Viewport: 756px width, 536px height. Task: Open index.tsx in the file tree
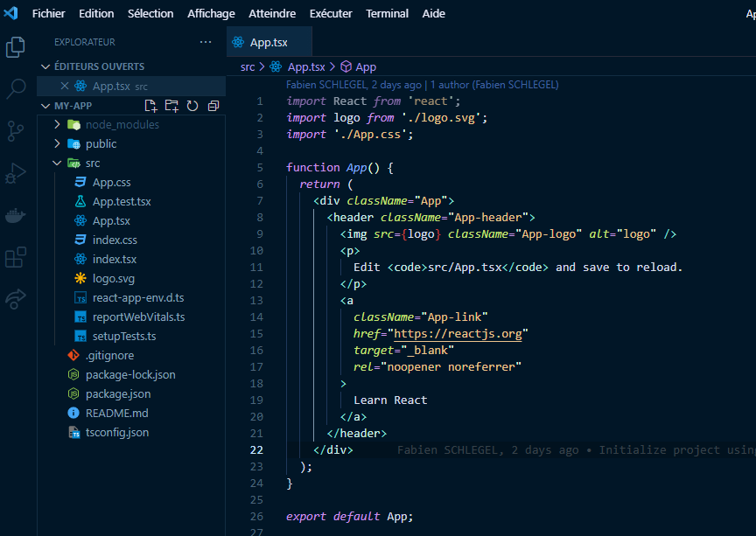click(115, 260)
